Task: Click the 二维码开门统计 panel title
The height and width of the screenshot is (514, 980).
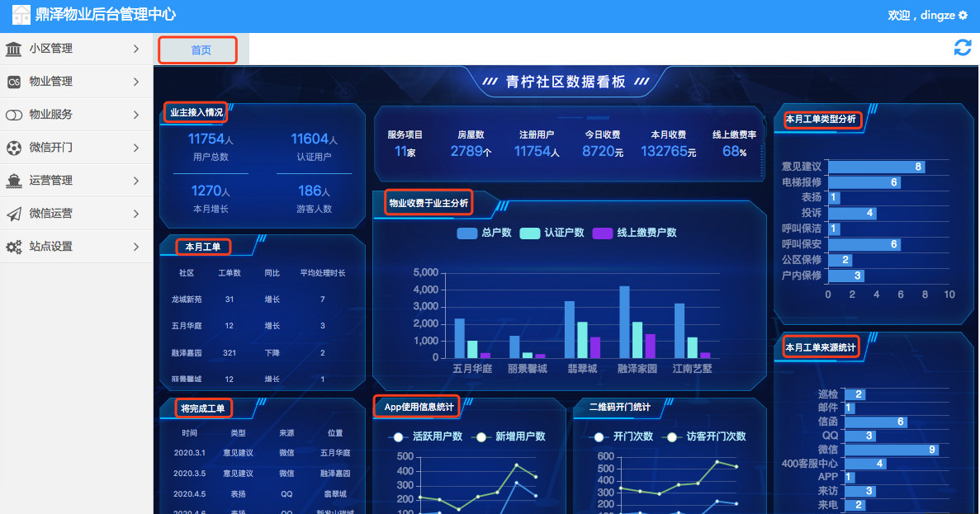Action: click(620, 408)
